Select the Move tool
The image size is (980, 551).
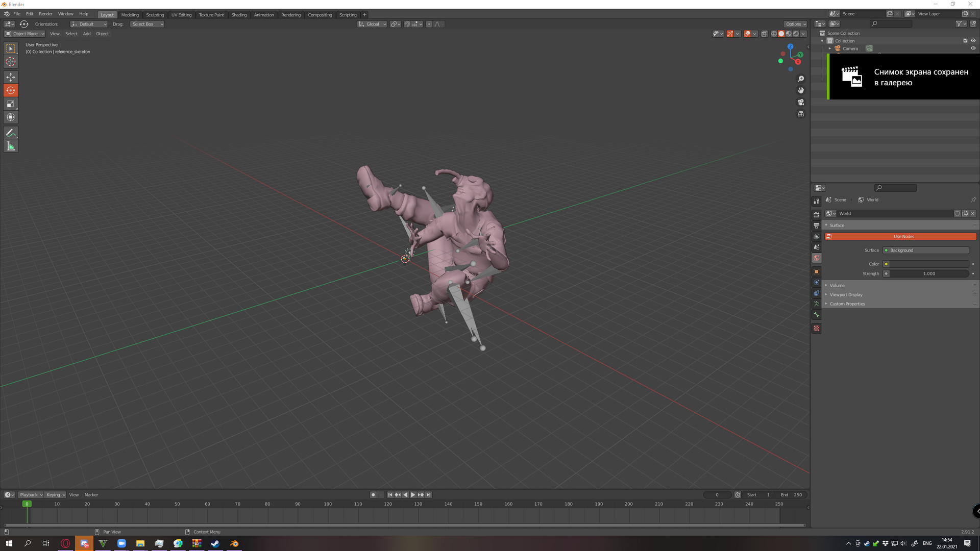point(11,77)
